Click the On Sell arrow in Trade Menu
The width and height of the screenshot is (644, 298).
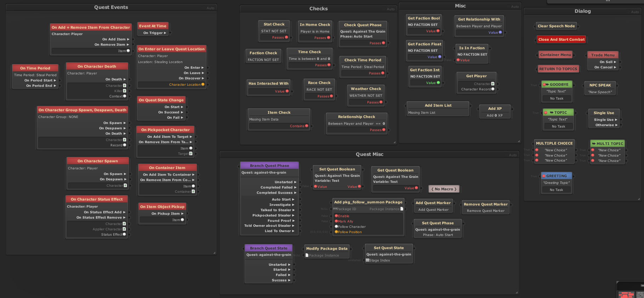615,62
